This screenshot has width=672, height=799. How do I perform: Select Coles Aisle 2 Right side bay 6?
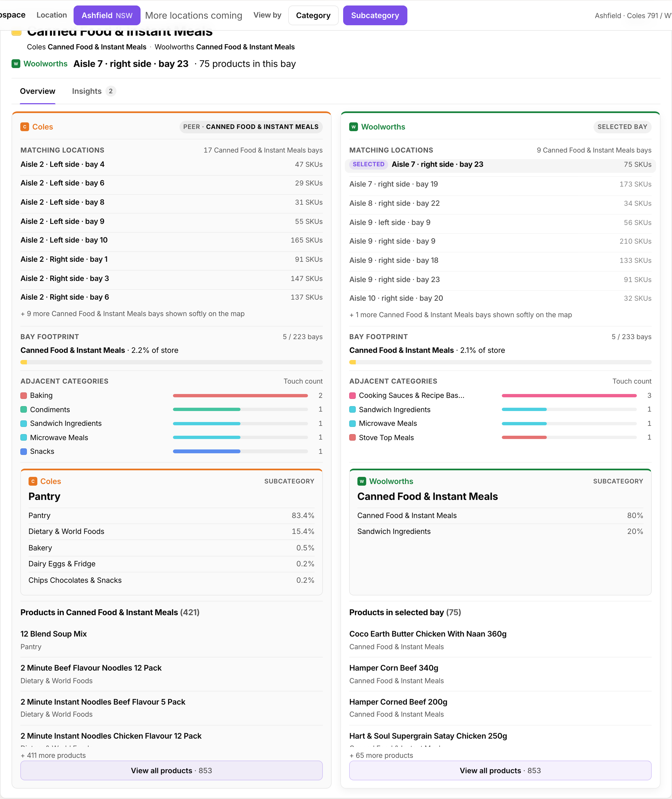click(x=171, y=297)
